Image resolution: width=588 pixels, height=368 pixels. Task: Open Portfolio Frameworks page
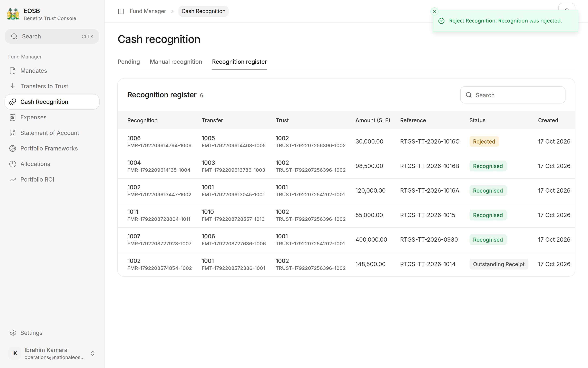(x=52, y=148)
